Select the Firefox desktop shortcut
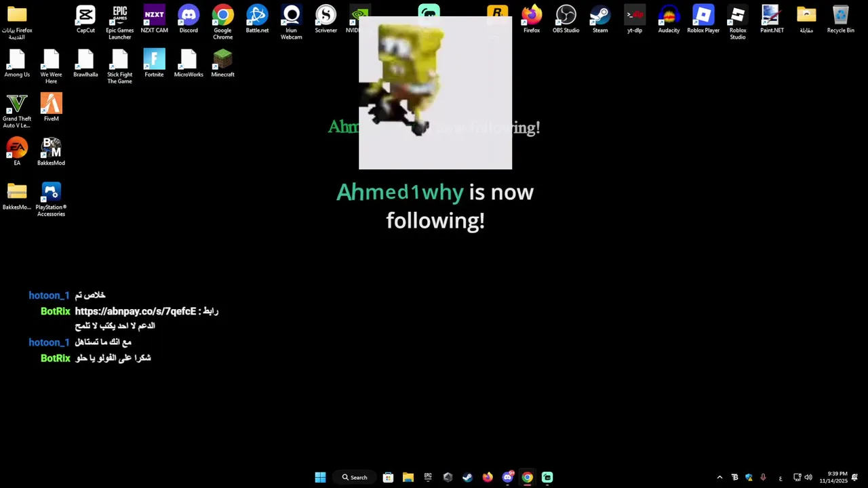This screenshot has height=488, width=868. point(532,20)
